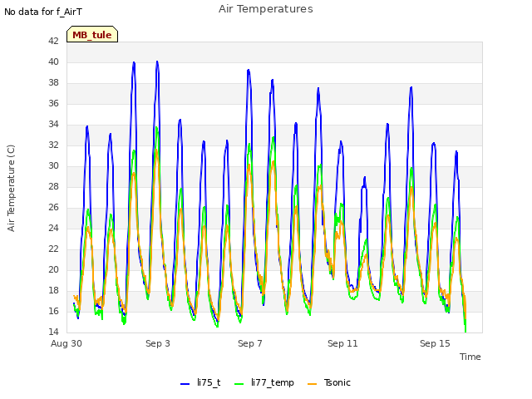Click the MB_tule site label
The image size is (532, 399).
click(x=92, y=34)
